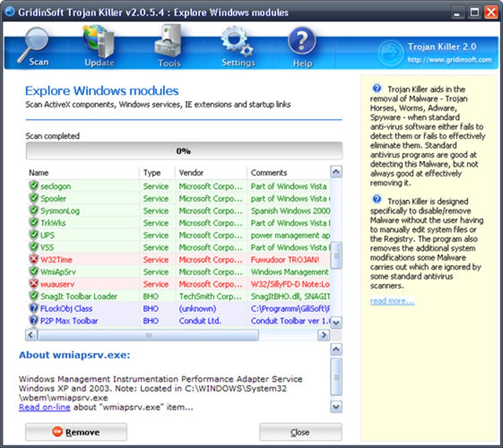Click the 'TechSmith Corp...' vendor cell

210,296
